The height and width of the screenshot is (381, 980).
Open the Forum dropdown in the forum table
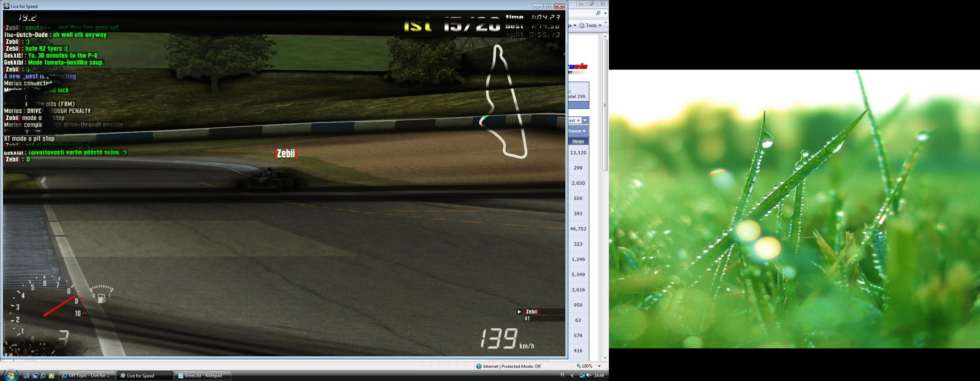click(x=577, y=131)
